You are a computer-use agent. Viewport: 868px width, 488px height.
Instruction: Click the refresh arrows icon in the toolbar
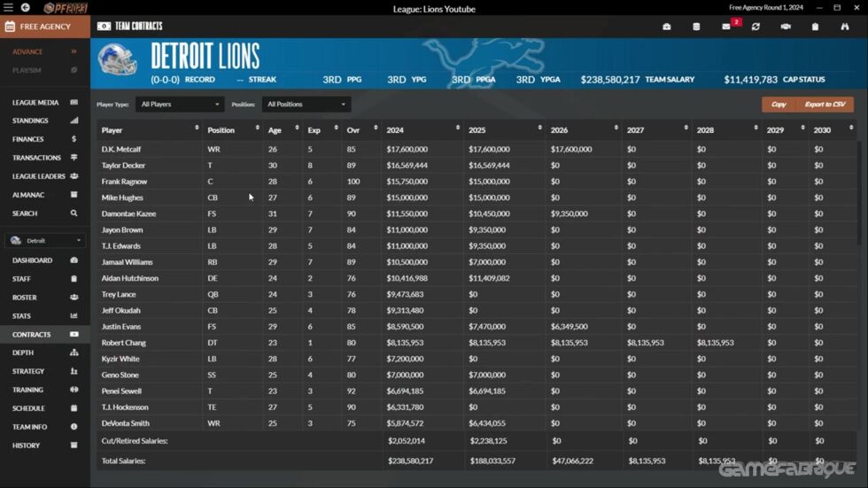click(756, 27)
